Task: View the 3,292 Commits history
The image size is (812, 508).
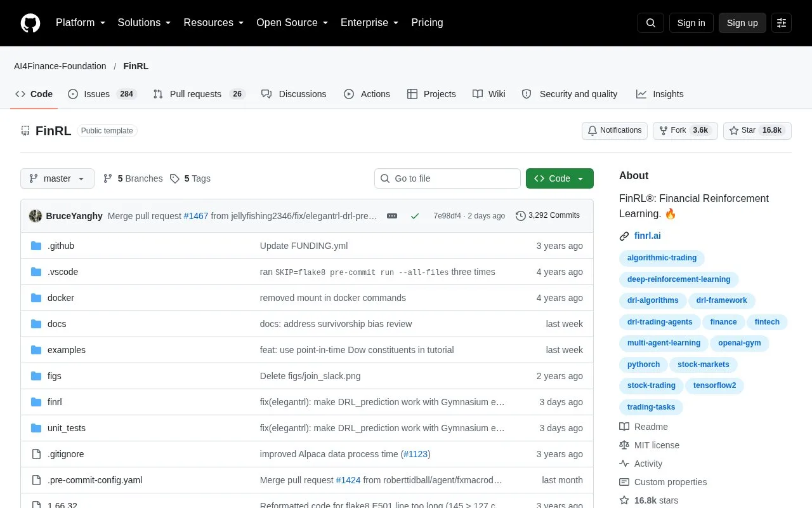Action: 547,215
